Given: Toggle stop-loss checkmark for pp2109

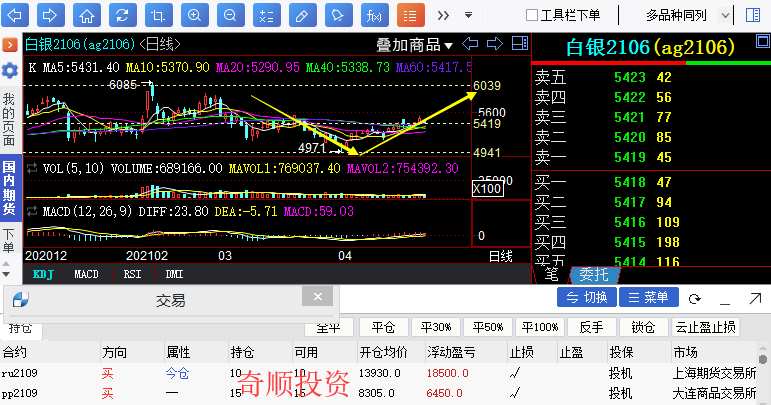Looking at the screenshot, I should 515,393.
